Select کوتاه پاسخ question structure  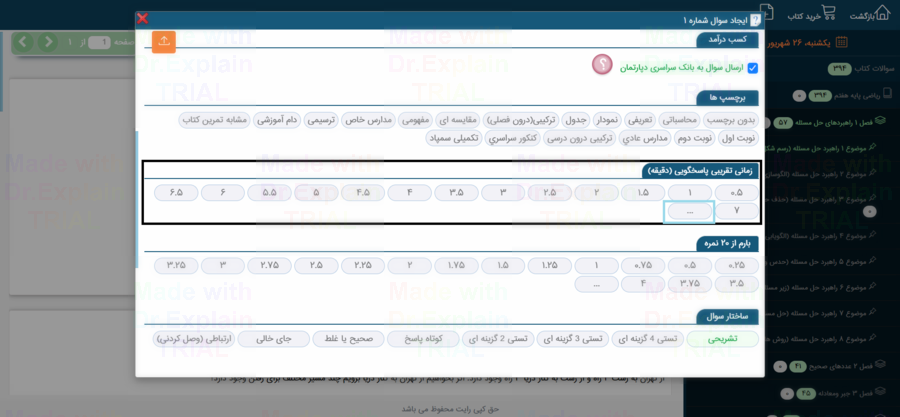(423, 339)
